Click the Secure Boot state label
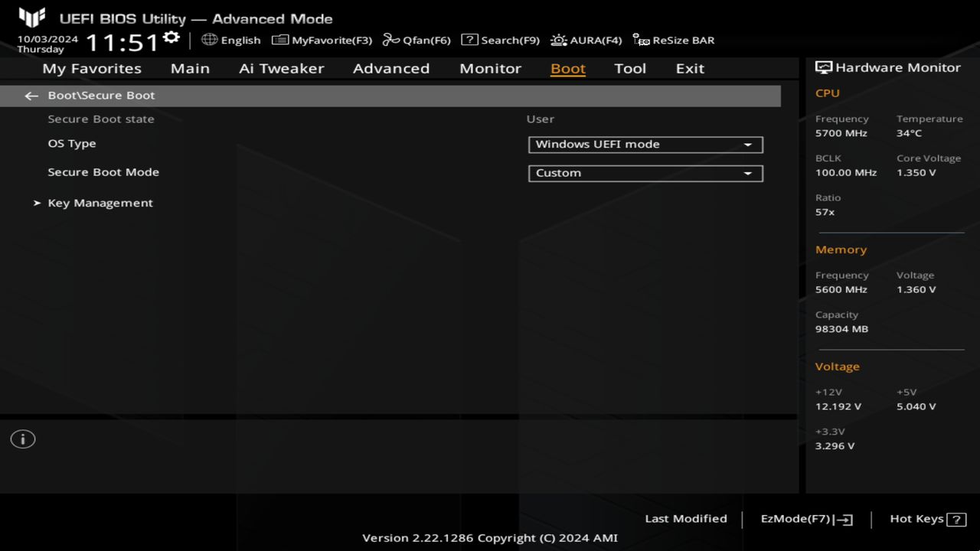Viewport: 980px width, 551px height. (x=101, y=119)
